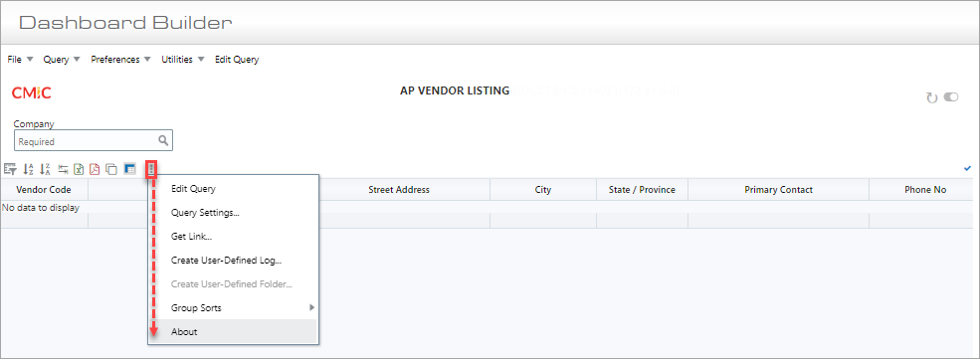980x359 pixels.
Task: Open the three-dot more options menu
Action: tap(150, 169)
